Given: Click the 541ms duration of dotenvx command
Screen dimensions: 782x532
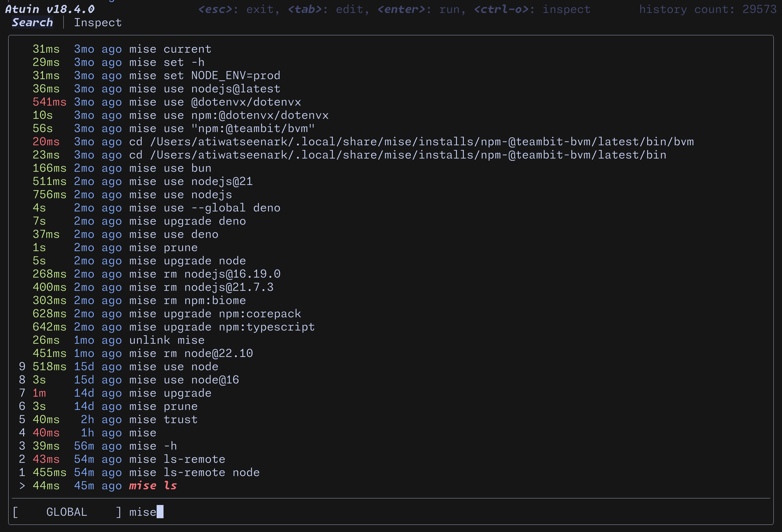Looking at the screenshot, I should [x=49, y=101].
